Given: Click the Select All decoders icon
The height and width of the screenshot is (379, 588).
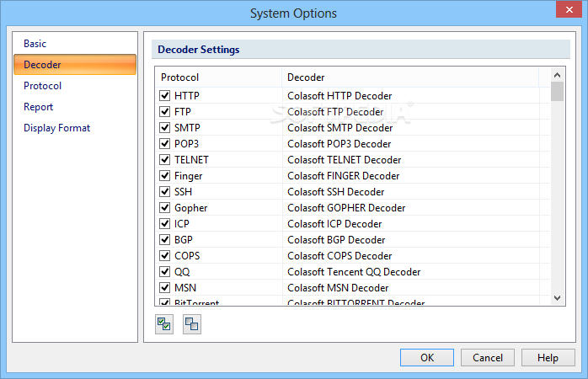Looking at the screenshot, I should 164,324.
